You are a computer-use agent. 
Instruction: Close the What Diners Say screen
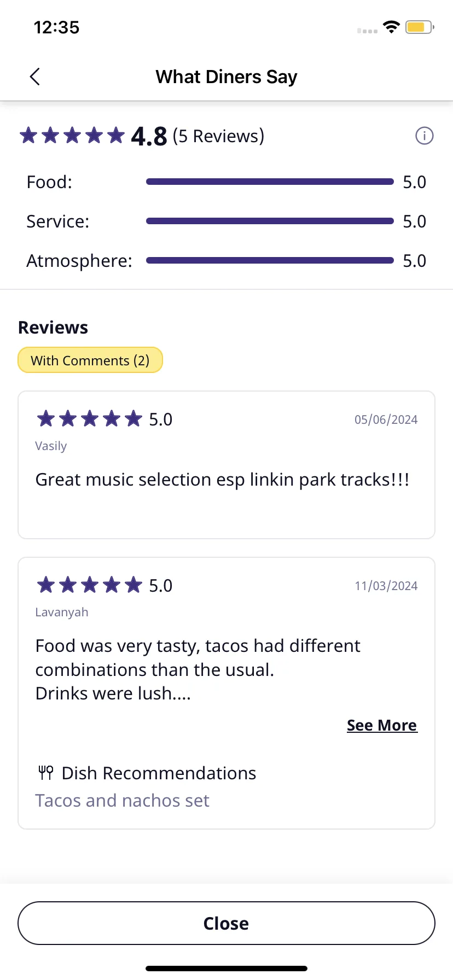226,923
